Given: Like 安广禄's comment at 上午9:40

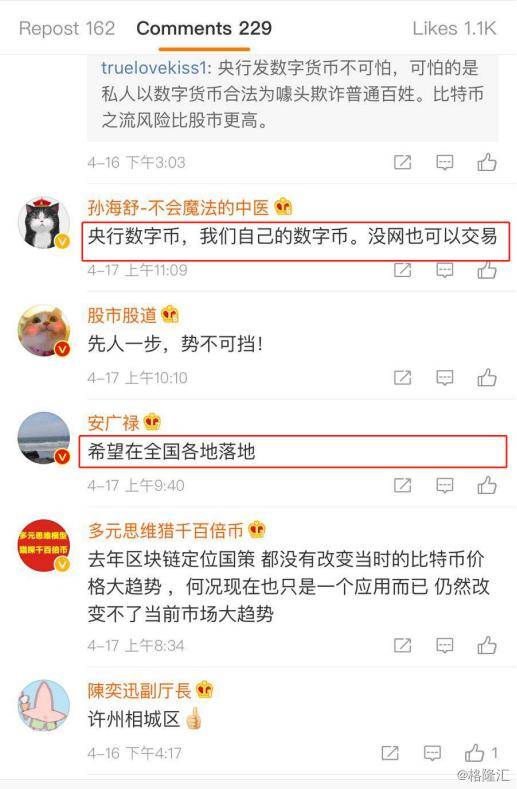Looking at the screenshot, I should [487, 485].
